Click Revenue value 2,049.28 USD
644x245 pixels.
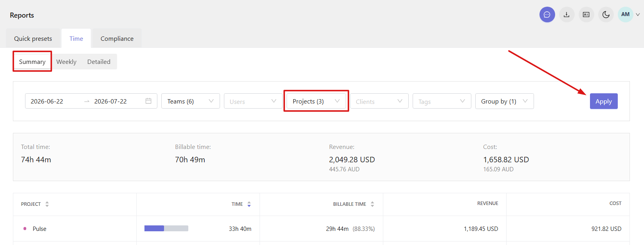point(352,160)
